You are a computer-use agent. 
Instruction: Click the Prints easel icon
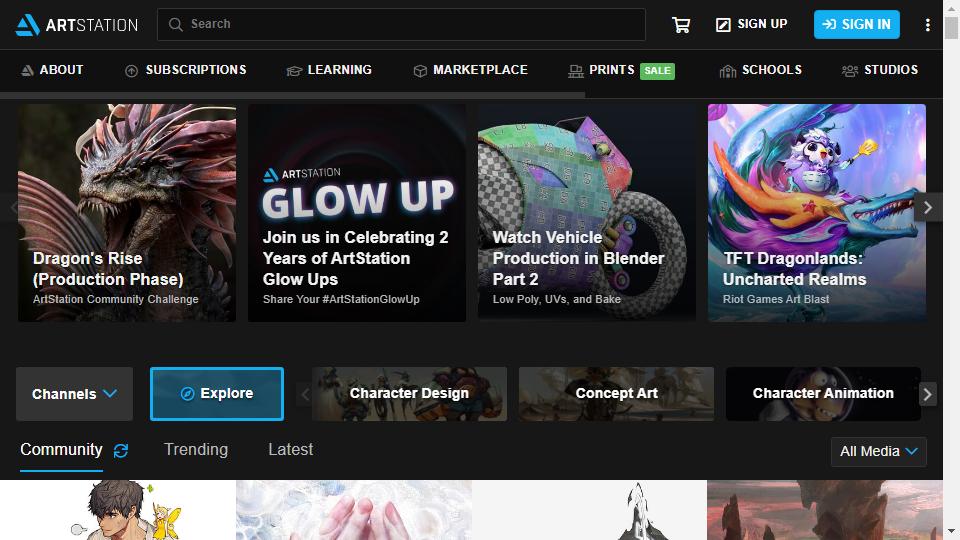pyautogui.click(x=576, y=71)
